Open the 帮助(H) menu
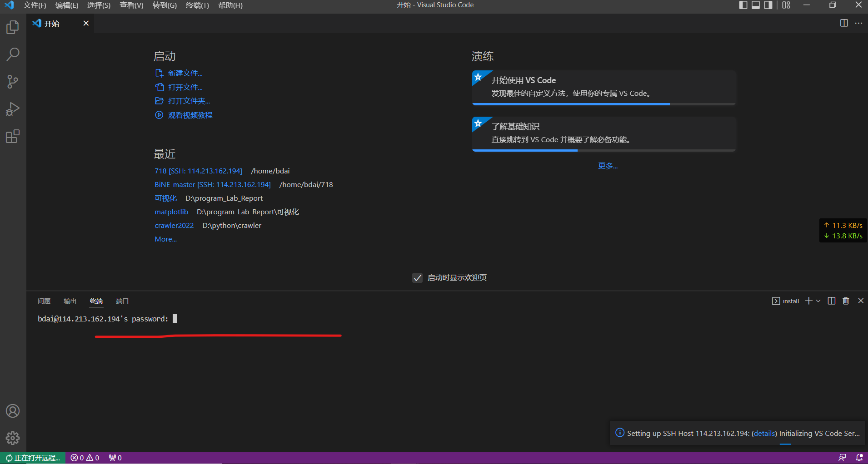 point(230,5)
